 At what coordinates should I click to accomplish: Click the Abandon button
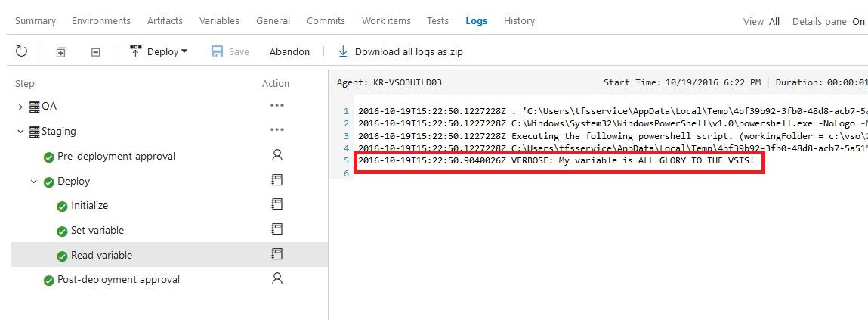pos(289,51)
